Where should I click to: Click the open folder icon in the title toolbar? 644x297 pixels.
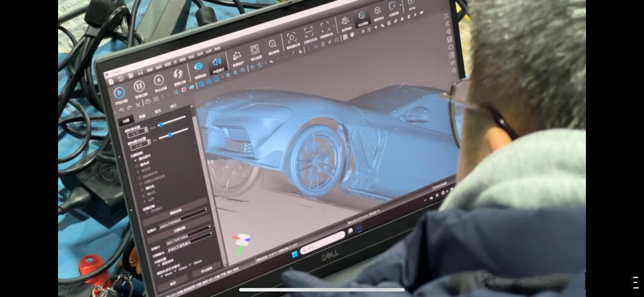point(131,76)
